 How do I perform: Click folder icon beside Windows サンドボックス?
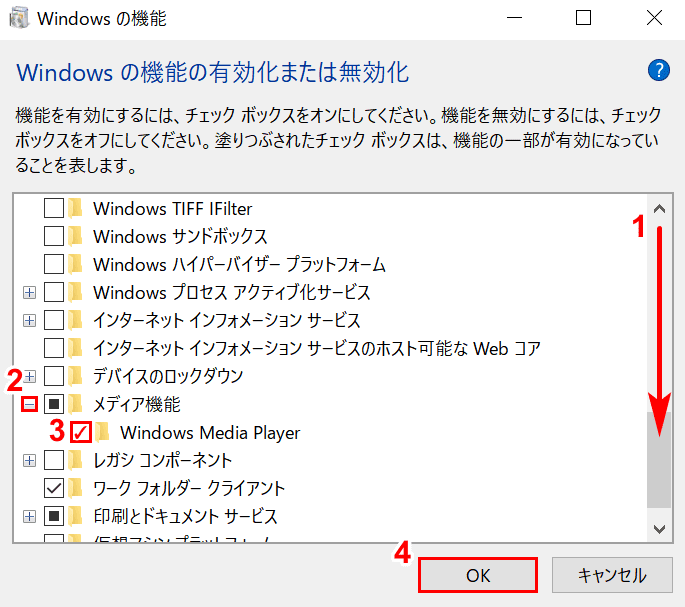(76, 236)
